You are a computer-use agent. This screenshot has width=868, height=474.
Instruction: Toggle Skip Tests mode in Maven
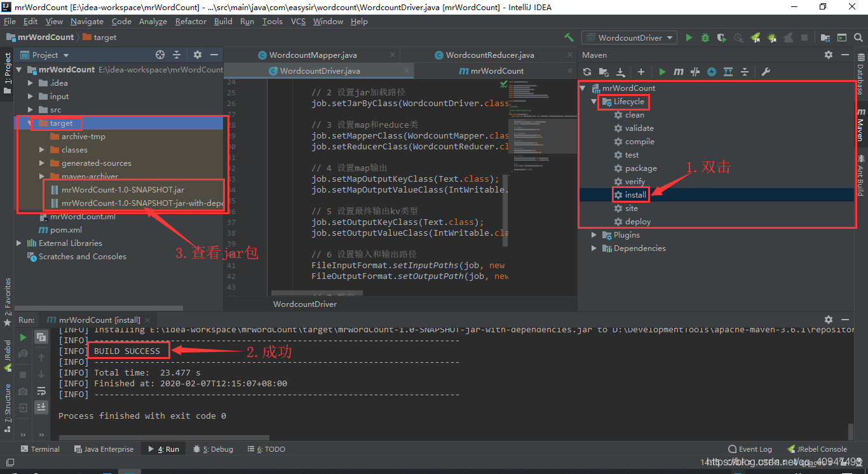pos(712,72)
